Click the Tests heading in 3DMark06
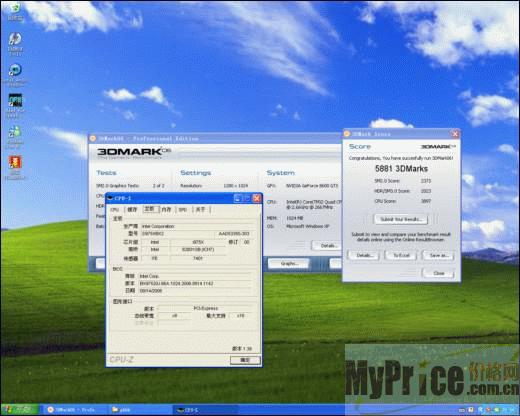The image size is (520, 416). (x=106, y=173)
